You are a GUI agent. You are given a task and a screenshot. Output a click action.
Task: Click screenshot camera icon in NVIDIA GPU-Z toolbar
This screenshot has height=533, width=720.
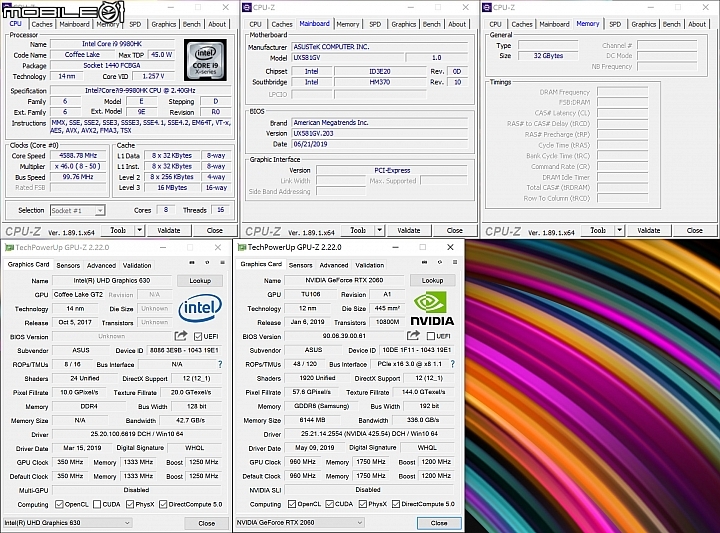[424, 262]
